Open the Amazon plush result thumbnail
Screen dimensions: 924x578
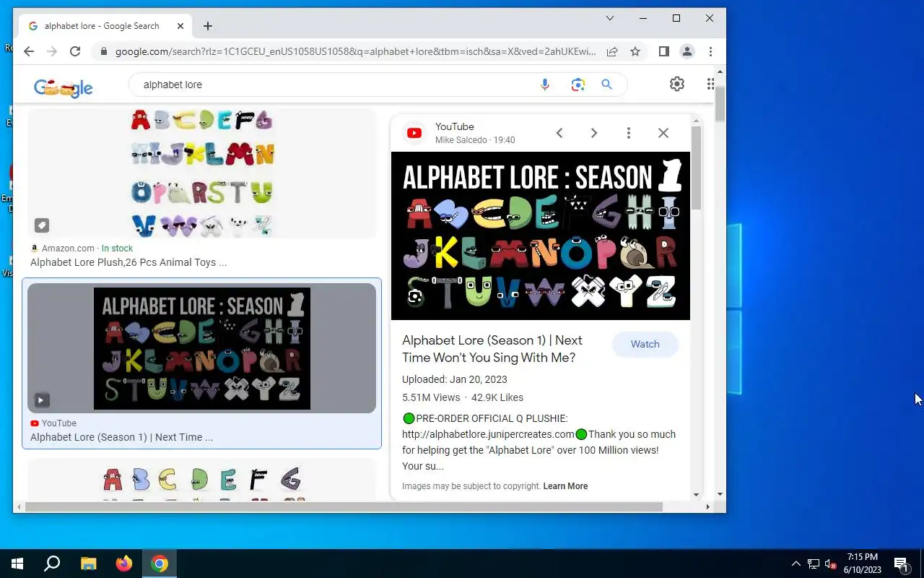[202, 173]
